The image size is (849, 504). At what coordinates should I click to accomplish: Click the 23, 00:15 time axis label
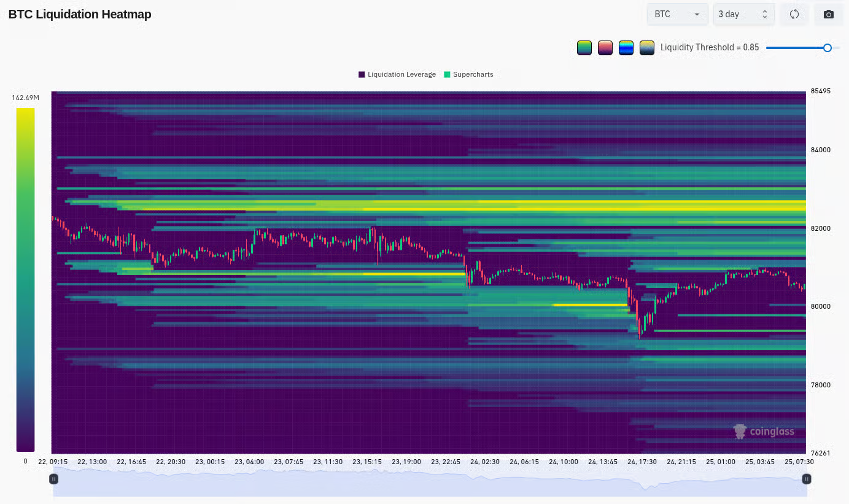pos(209,462)
